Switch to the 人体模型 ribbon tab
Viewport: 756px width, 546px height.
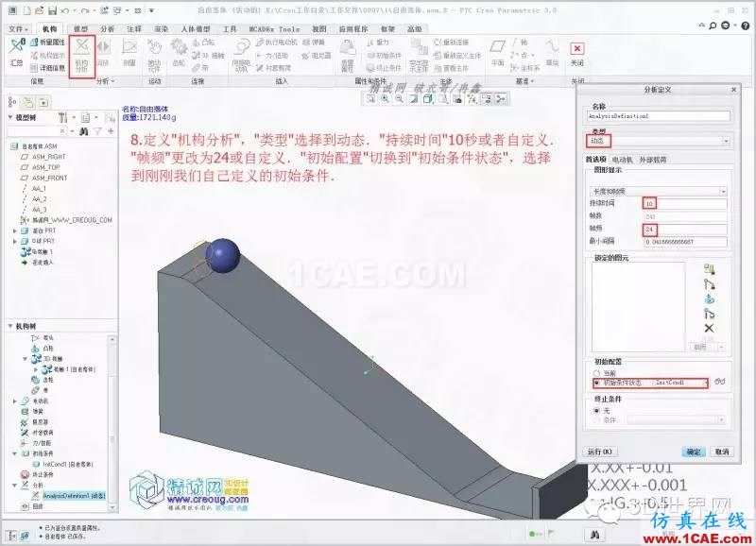point(196,29)
